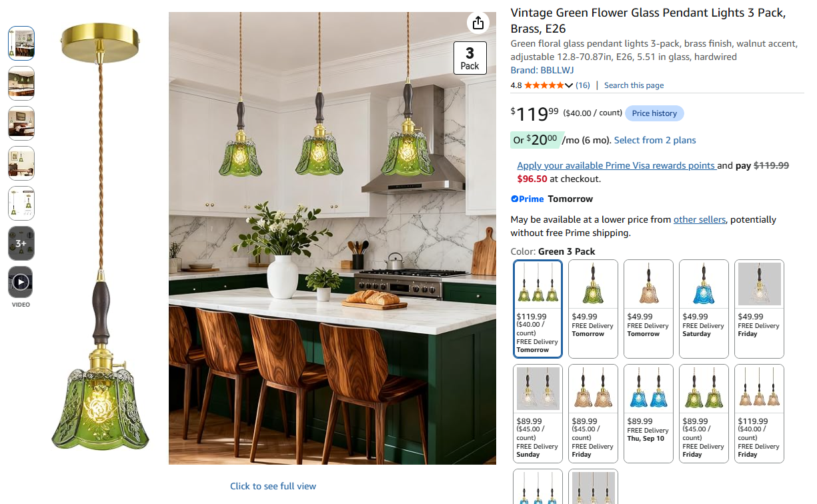The image size is (817, 504).
Task: Select single blue pendant swatch, Saturday delivery
Action: 704,309
